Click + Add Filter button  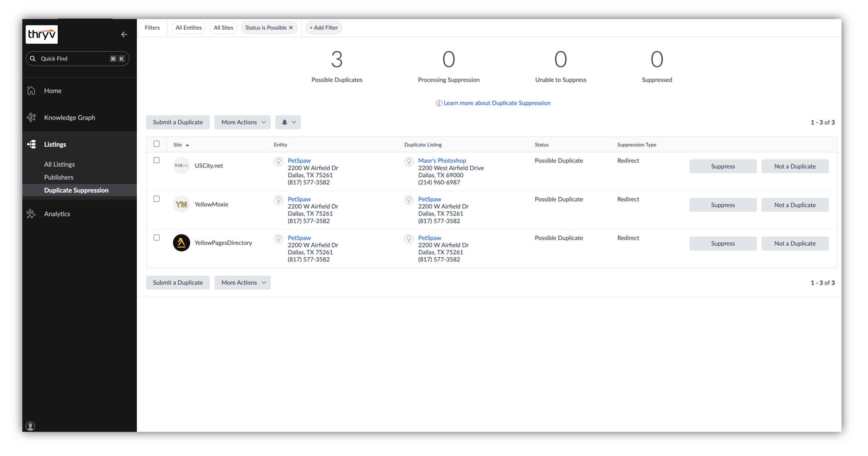coord(324,28)
